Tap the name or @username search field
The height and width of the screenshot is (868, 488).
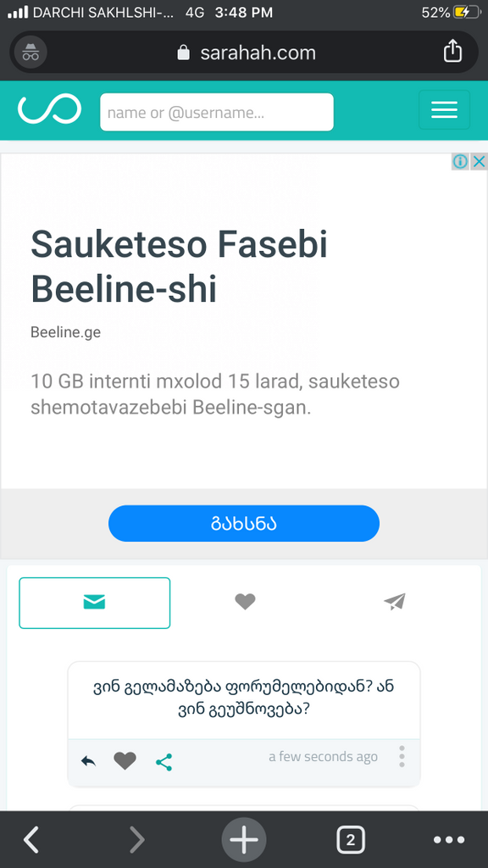(x=216, y=111)
